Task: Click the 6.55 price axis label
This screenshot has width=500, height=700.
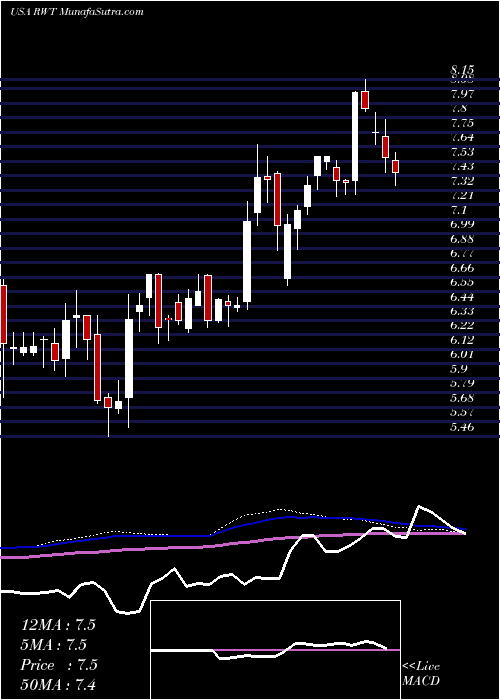Action: pyautogui.click(x=462, y=283)
